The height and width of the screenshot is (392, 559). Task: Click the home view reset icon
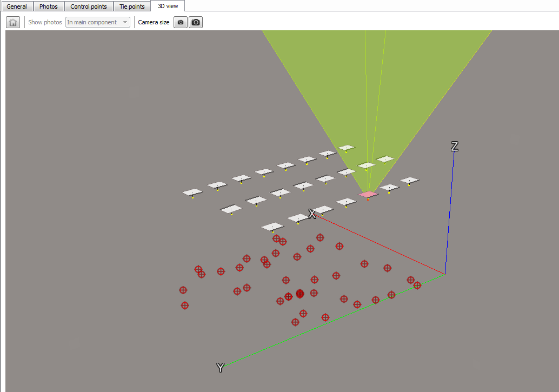[13, 22]
